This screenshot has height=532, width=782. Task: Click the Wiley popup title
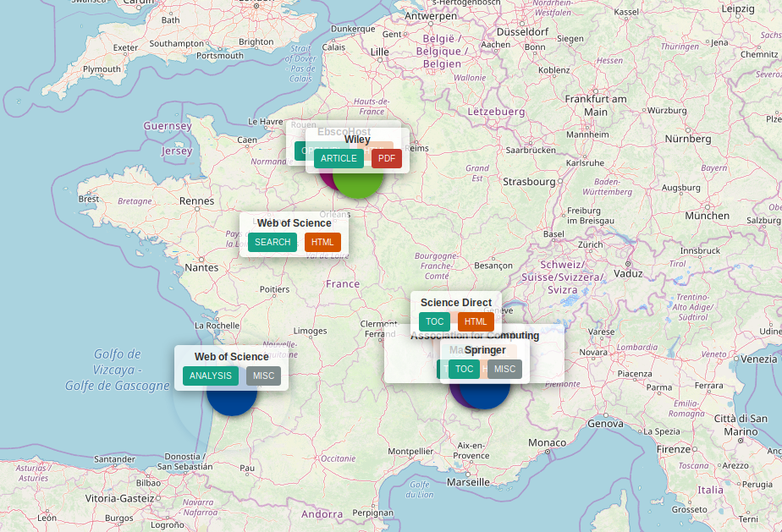357,140
